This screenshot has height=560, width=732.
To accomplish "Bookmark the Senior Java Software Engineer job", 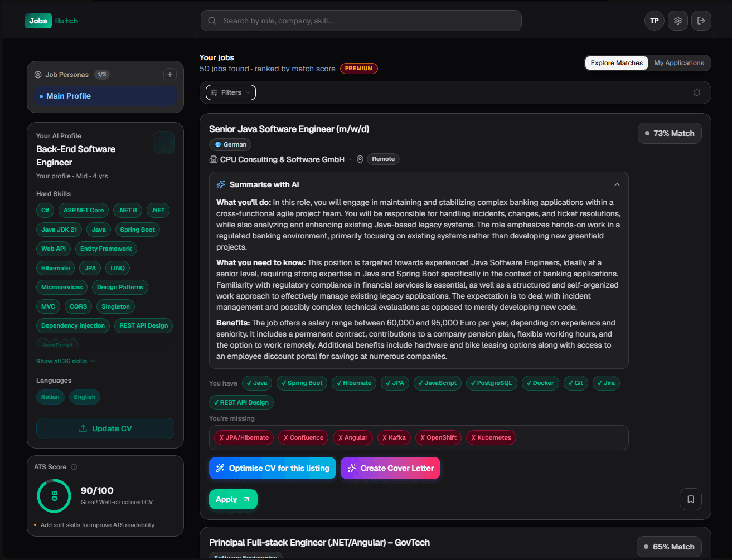I will 691,499.
